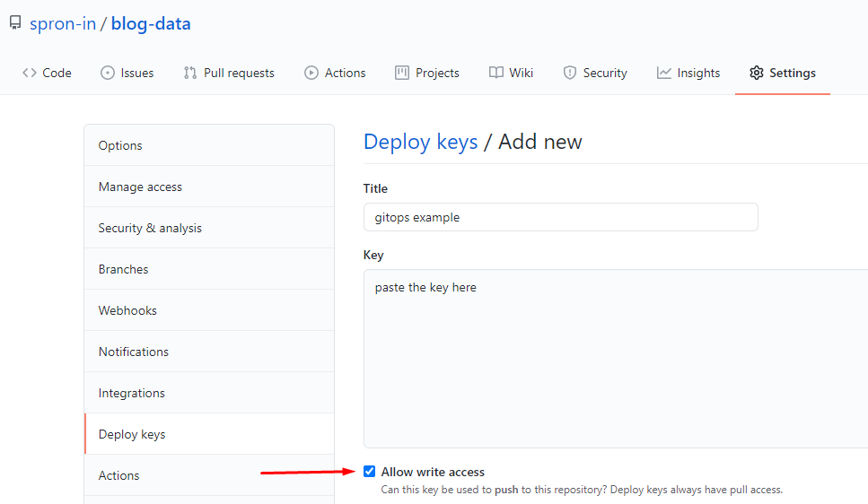Click the Actions play icon
Image resolution: width=868 pixels, height=504 pixels.
click(x=311, y=73)
